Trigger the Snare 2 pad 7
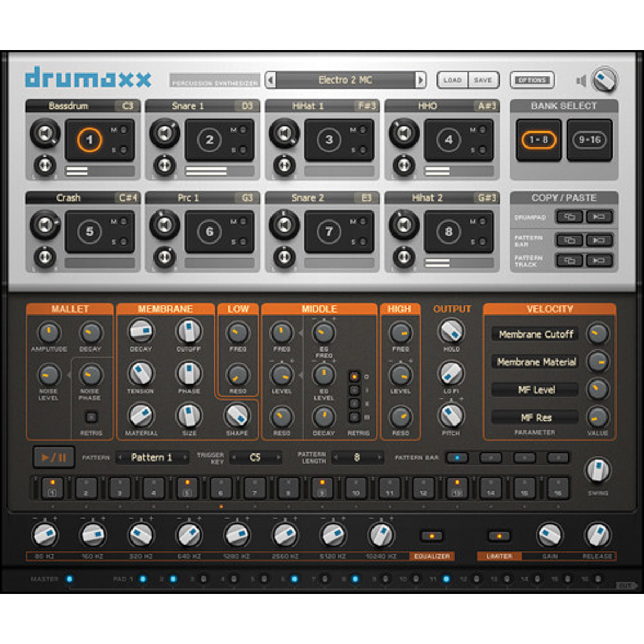The width and height of the screenshot is (644, 644). [329, 232]
